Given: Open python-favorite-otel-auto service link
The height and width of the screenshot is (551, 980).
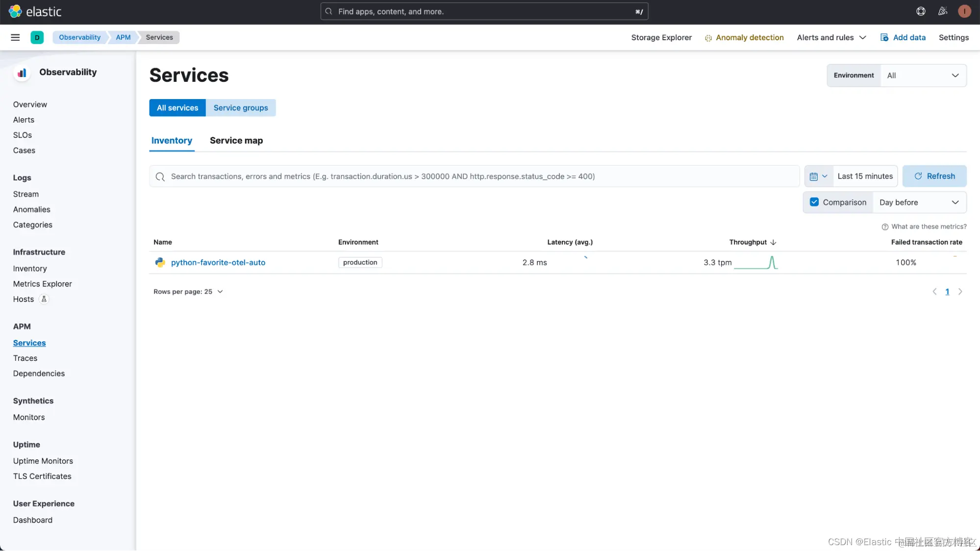Looking at the screenshot, I should (x=218, y=263).
